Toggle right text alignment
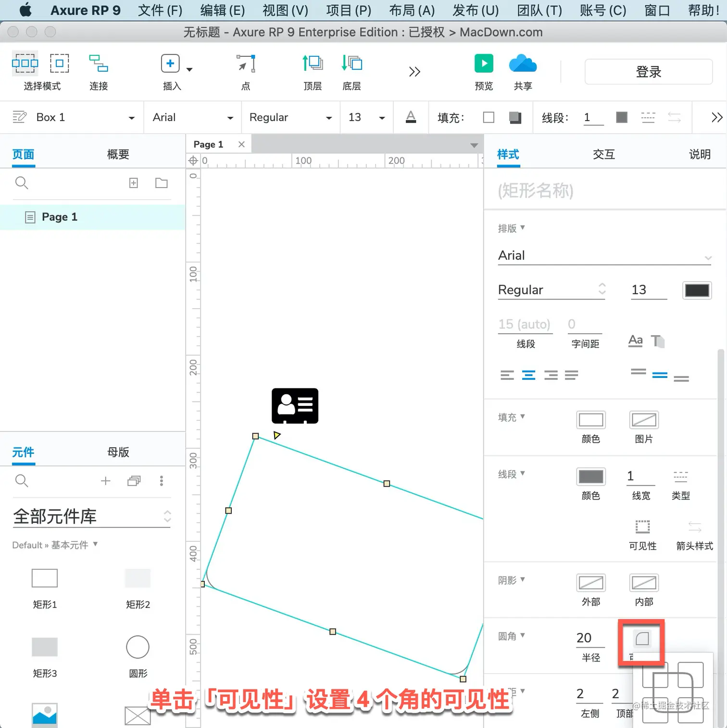Image resolution: width=727 pixels, height=728 pixels. pyautogui.click(x=551, y=375)
